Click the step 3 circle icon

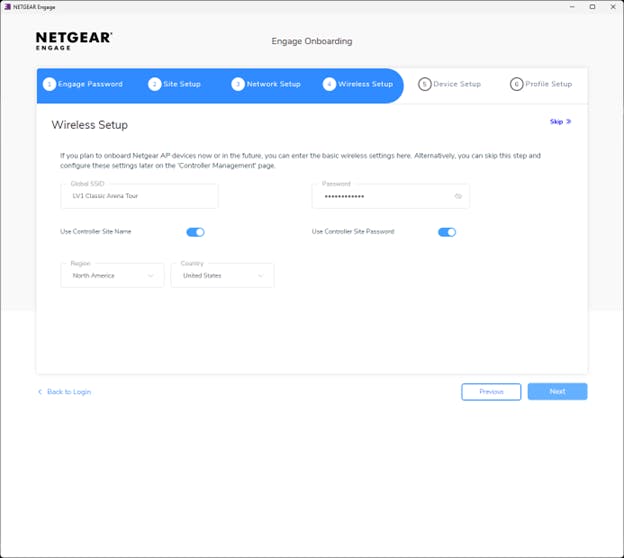click(238, 85)
